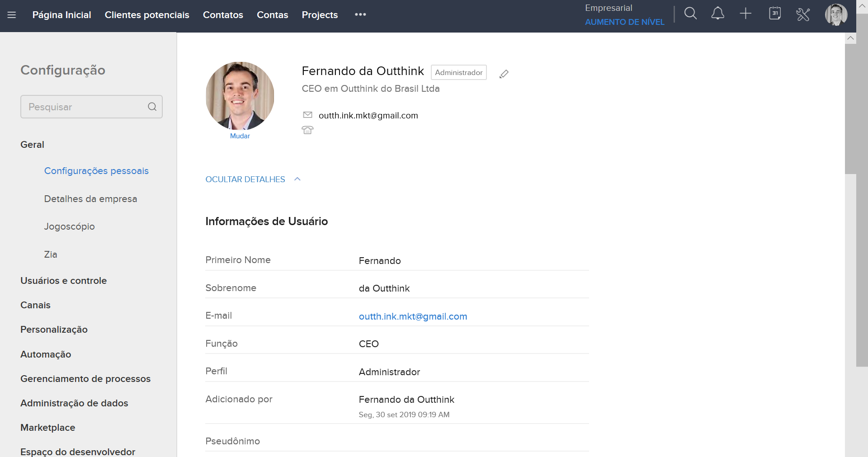Click the Função value CEO
868x457 pixels.
tap(369, 344)
